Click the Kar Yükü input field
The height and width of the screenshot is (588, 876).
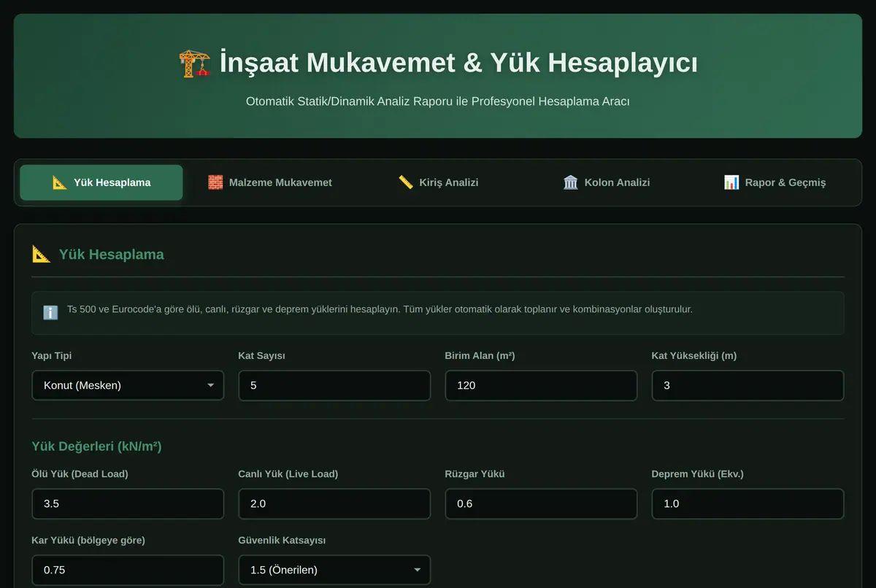[x=128, y=570]
